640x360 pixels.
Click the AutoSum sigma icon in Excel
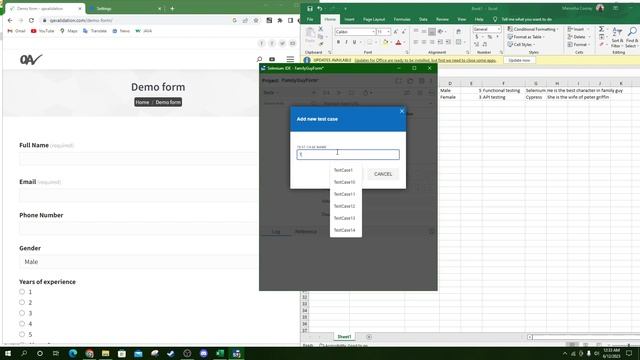pos(601,29)
